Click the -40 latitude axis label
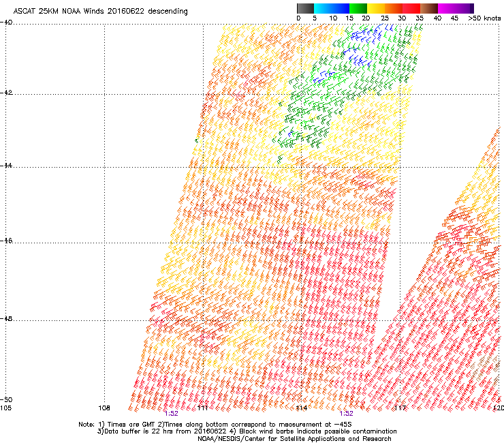The width and height of the screenshot is (504, 443). click(6, 22)
